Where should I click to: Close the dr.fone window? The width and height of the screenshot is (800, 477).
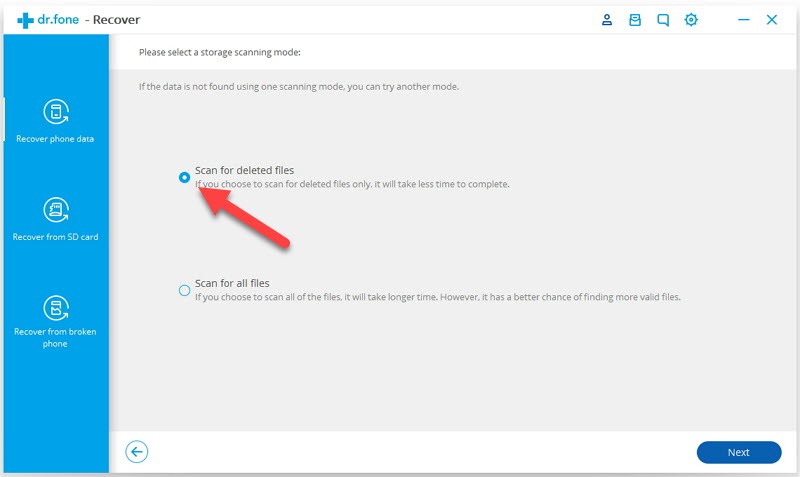772,20
